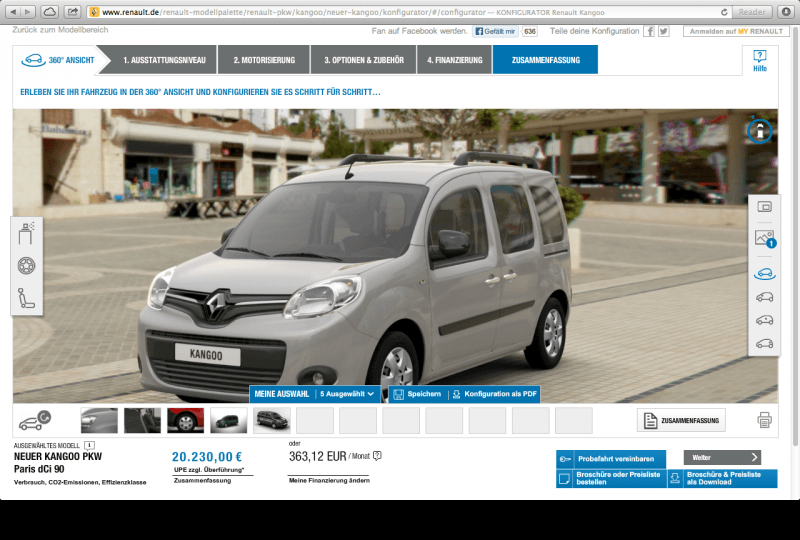Open the grey van side thumbnail

coord(272,420)
